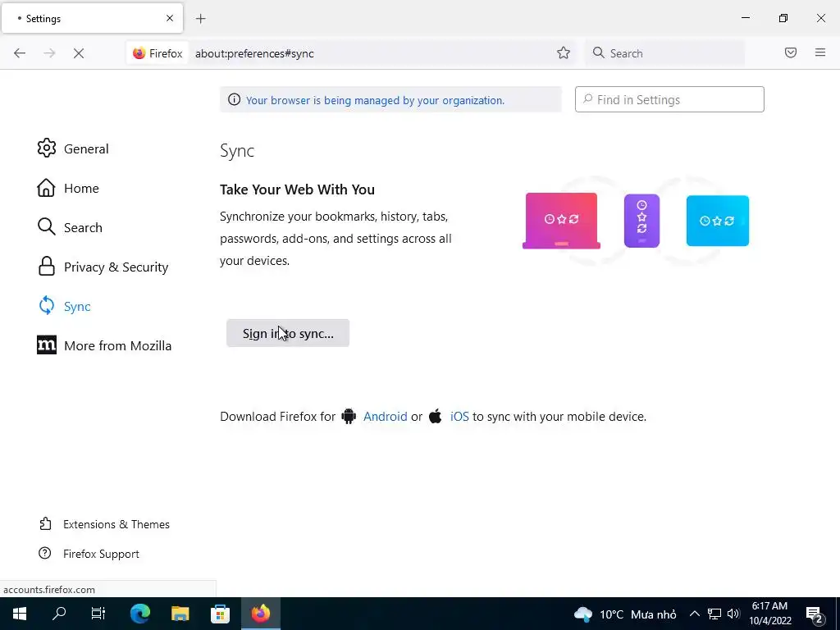Image resolution: width=840 pixels, height=630 pixels.
Task: Click the Sync heading text
Action: pyautogui.click(x=237, y=151)
